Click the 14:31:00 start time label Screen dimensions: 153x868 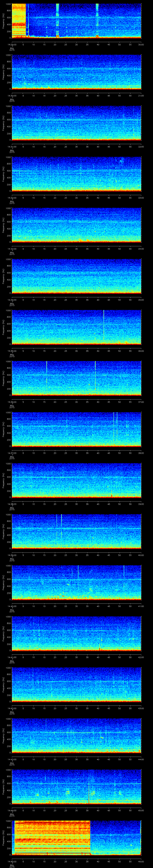tap(12, 147)
